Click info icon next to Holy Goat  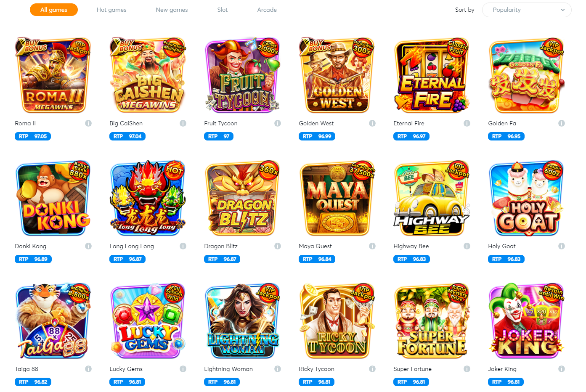point(562,246)
